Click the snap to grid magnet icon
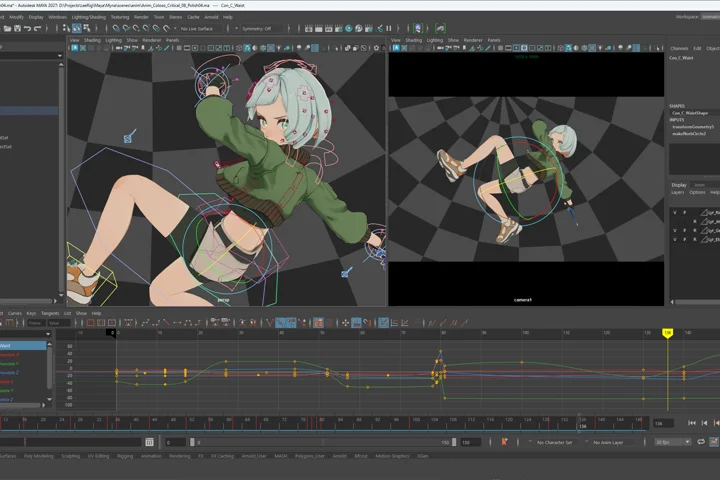The width and height of the screenshot is (720, 480). (x=116, y=28)
